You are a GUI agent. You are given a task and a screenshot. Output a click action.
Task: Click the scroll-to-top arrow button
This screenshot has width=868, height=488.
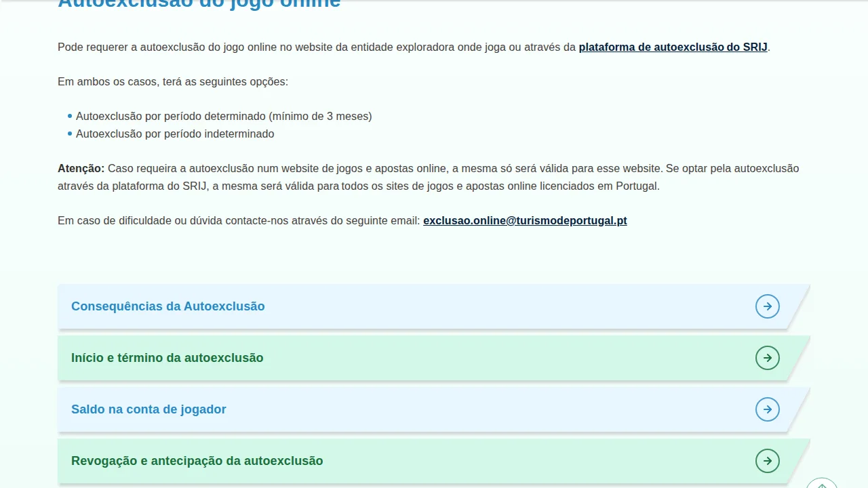tap(822, 483)
